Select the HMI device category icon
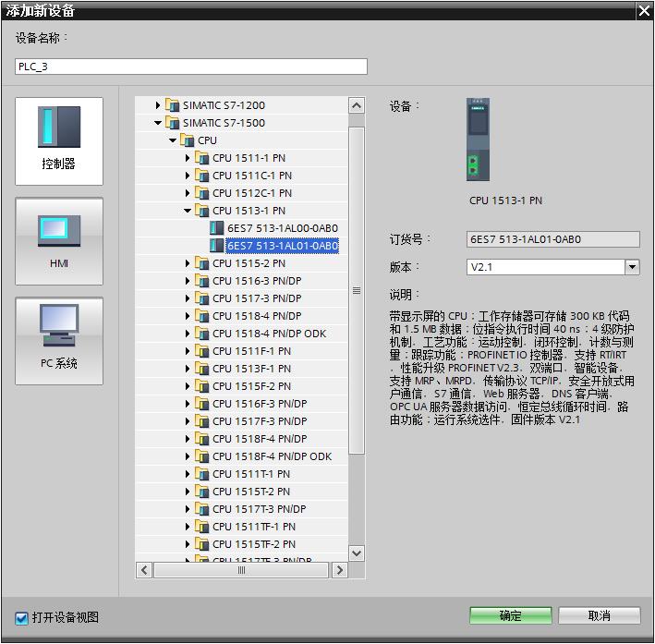The image size is (655, 644). [59, 241]
